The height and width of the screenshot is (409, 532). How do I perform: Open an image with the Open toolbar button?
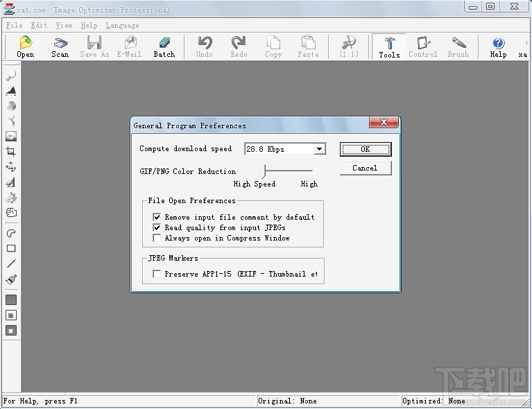(26, 47)
